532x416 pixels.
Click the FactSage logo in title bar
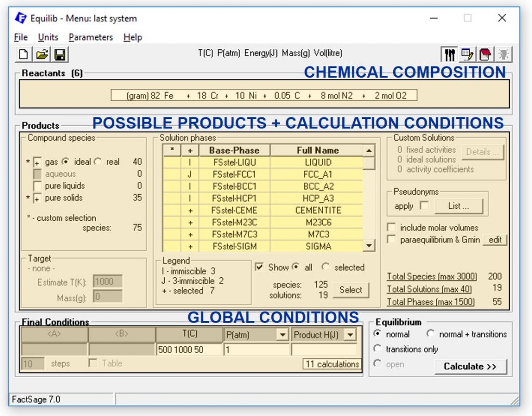21,18
